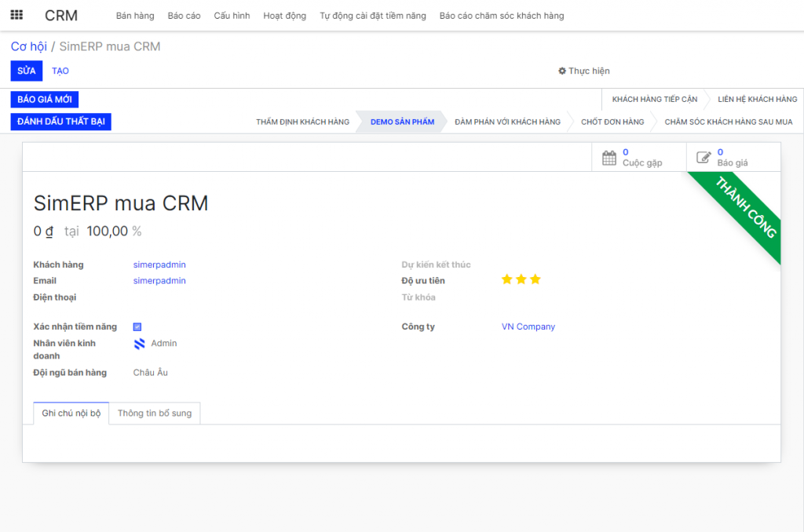Viewport: 804px width, 532px height.
Task: Click the TẠO create button
Action: [60, 71]
